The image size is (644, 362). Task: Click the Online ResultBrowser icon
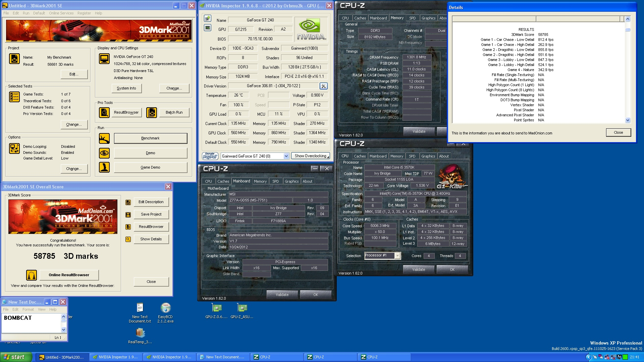[x=32, y=275]
